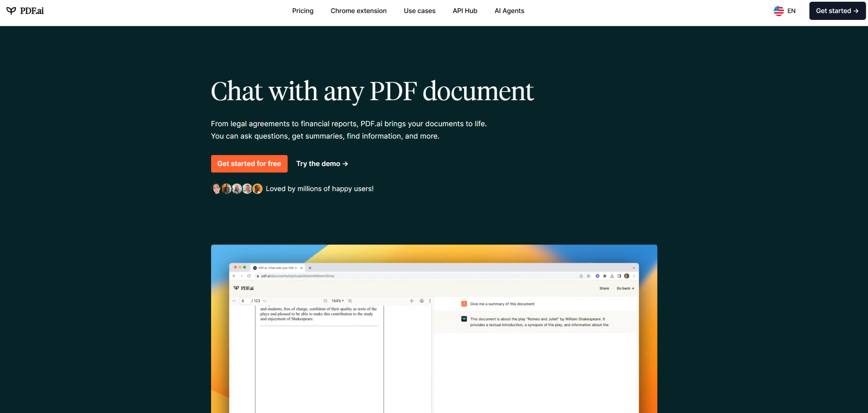The height and width of the screenshot is (413, 868).
Task: Click the demo browser share icon
Action: coord(581,276)
